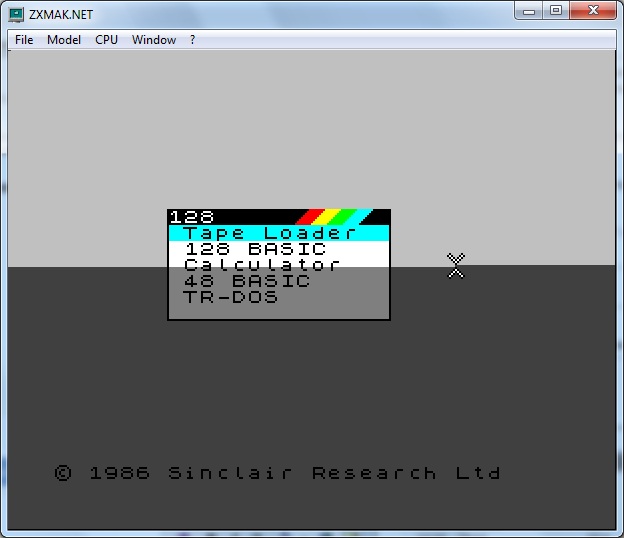Maximize the ZXMAK.NET emulator window
Image resolution: width=624 pixels, height=538 pixels.
pyautogui.click(x=556, y=11)
